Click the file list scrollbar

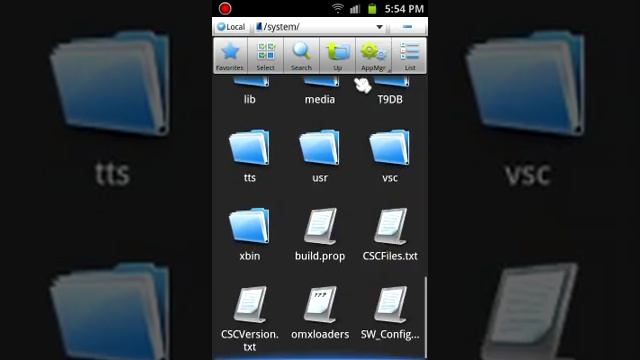coord(426,317)
